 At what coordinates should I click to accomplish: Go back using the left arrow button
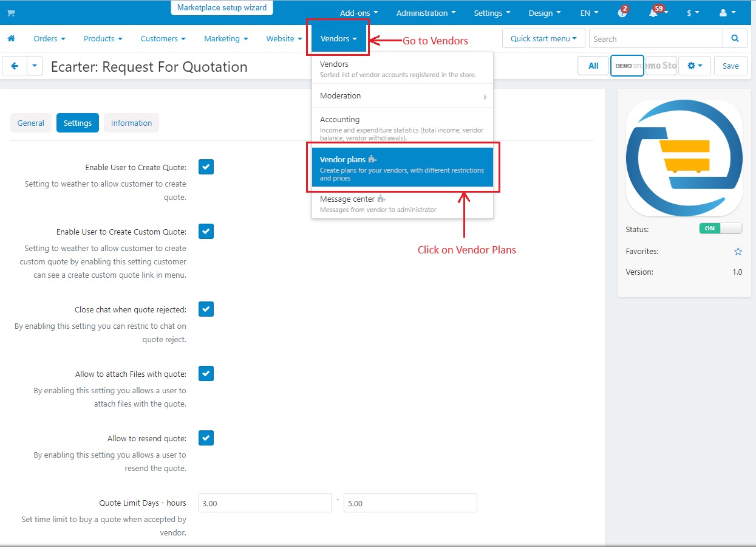pyautogui.click(x=15, y=66)
